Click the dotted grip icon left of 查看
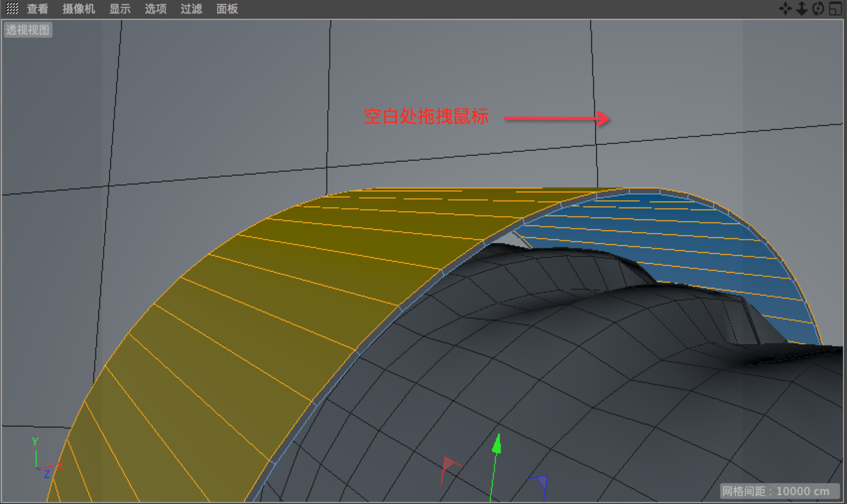847x504 pixels. click(12, 9)
